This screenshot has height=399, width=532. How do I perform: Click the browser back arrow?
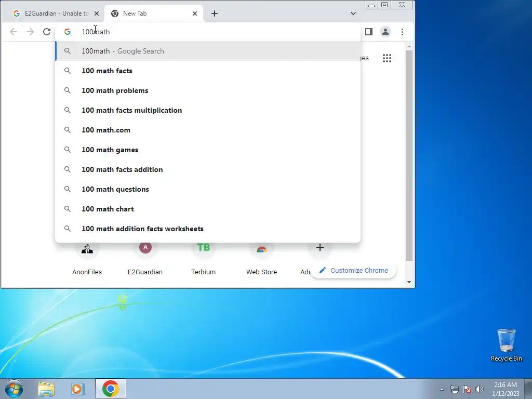pyautogui.click(x=13, y=32)
